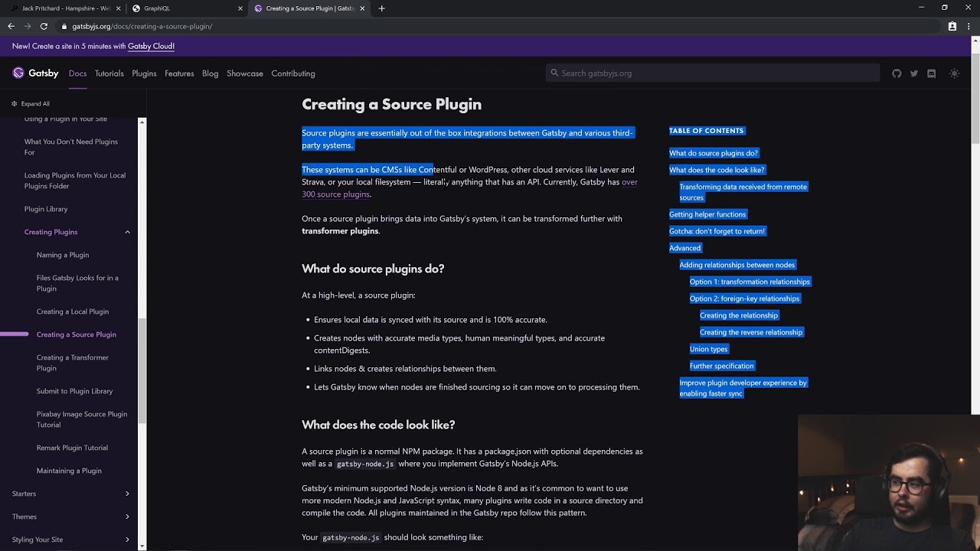Follow over 300 source plugins link
This screenshot has height=551, width=980.
coord(335,194)
